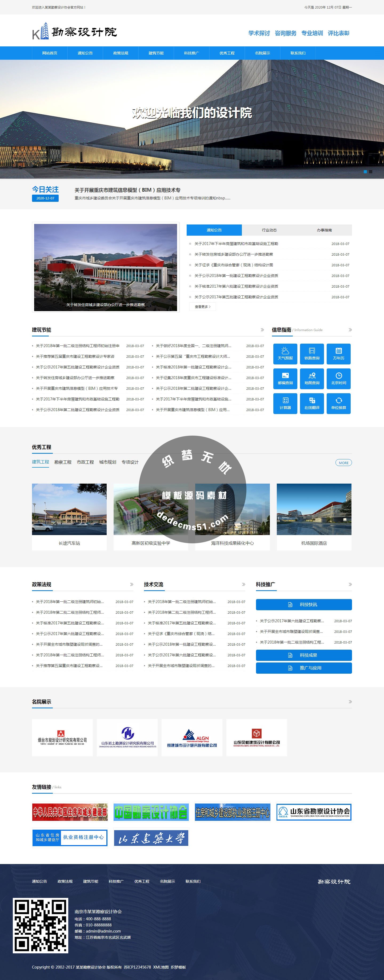Open the 在线翻译 translation tool
Screen dimensions: 384x980
pos(312,403)
